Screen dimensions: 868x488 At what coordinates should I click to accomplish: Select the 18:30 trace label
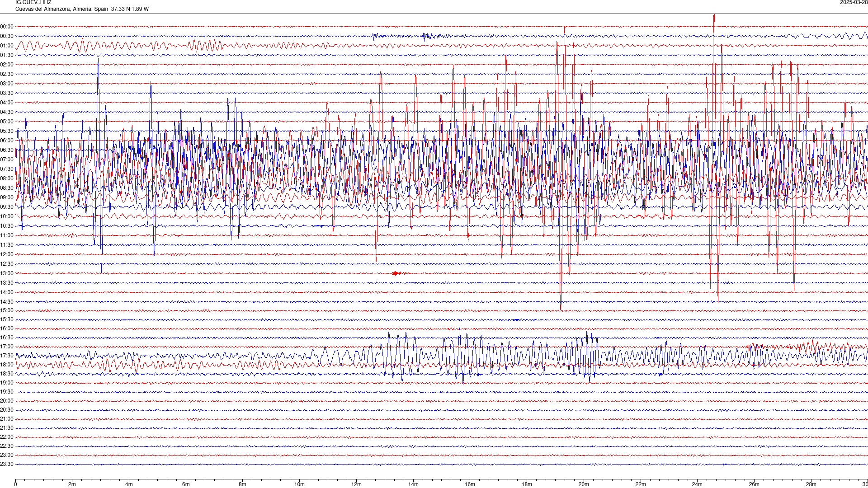click(x=7, y=374)
